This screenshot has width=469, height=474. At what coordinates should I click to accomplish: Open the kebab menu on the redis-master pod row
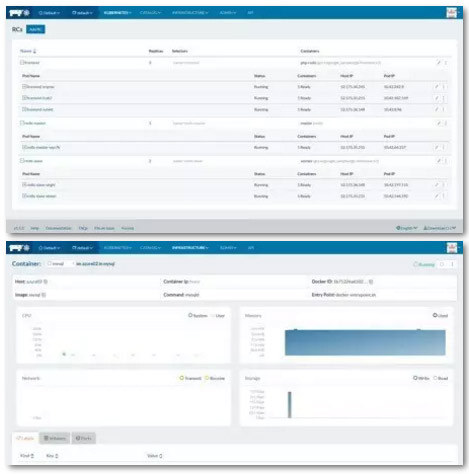point(444,147)
